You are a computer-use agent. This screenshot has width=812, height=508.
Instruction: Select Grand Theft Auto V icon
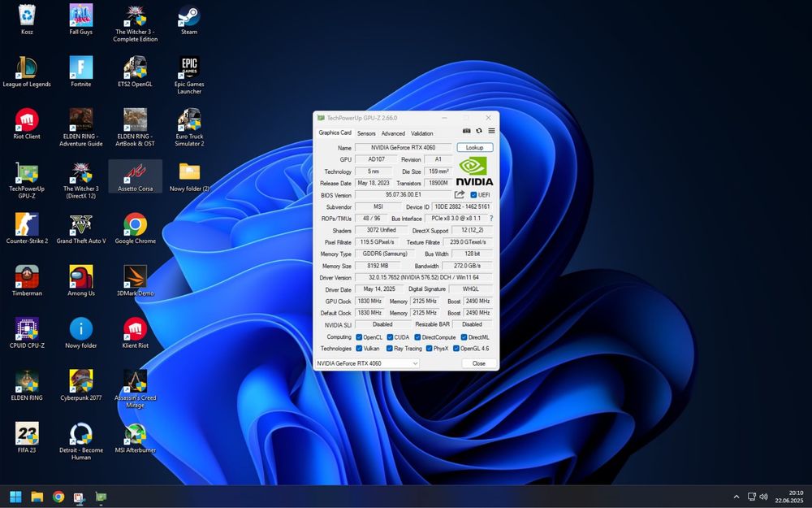(x=80, y=228)
